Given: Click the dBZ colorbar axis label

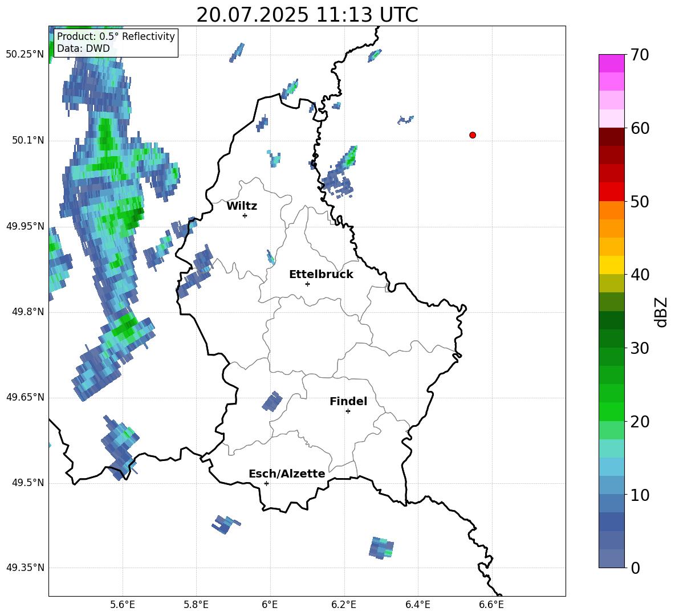Looking at the screenshot, I should tap(662, 312).
